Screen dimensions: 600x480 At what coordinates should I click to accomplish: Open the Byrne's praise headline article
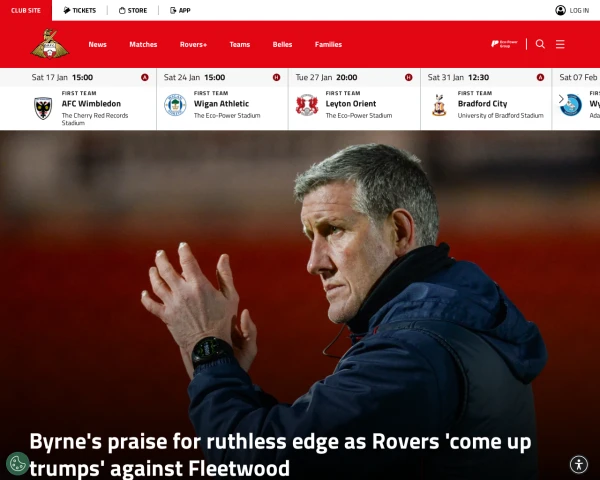click(x=280, y=455)
